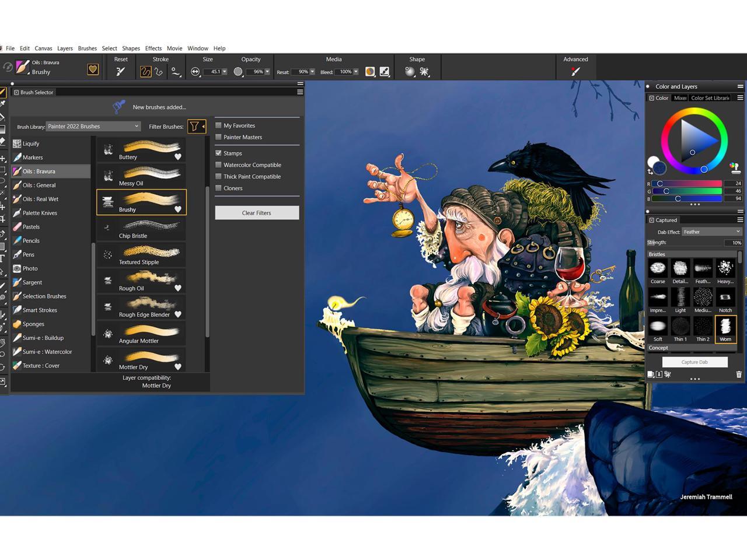Select the Worn bristle dab thumbnail
Screen dimensions: 747x560
(725, 329)
